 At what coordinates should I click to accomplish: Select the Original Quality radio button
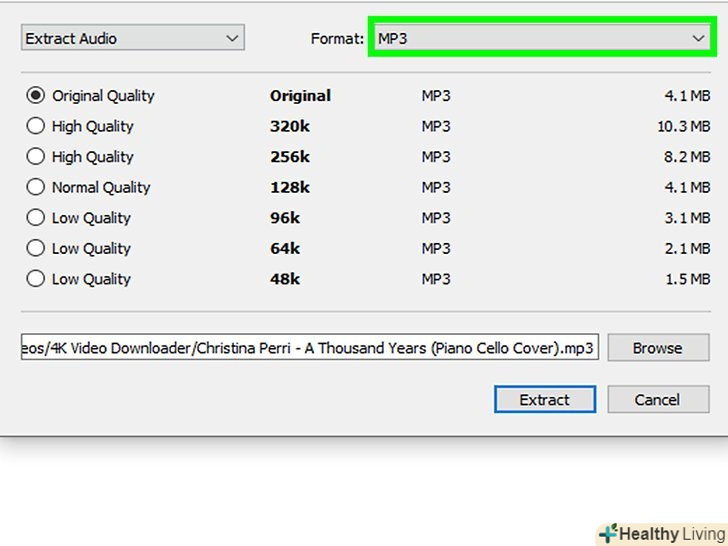[36, 96]
